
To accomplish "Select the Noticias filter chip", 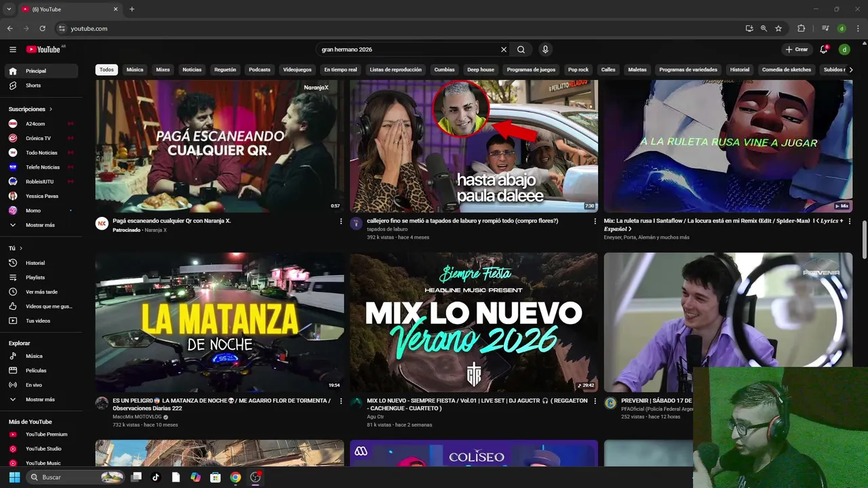I will coord(192,70).
